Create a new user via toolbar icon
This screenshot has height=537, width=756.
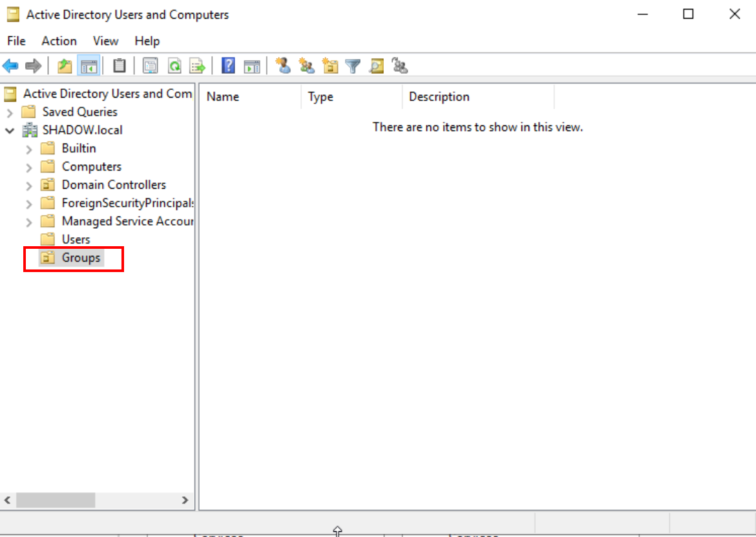282,66
